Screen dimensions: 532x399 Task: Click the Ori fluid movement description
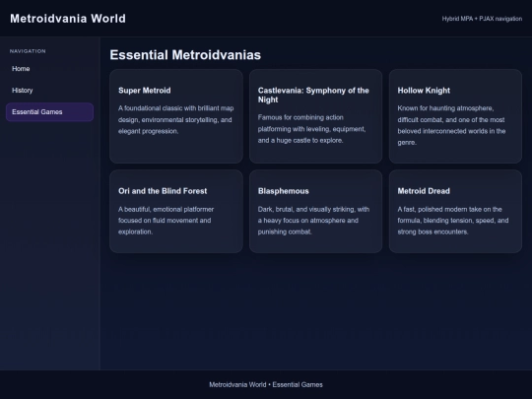[x=166, y=221]
